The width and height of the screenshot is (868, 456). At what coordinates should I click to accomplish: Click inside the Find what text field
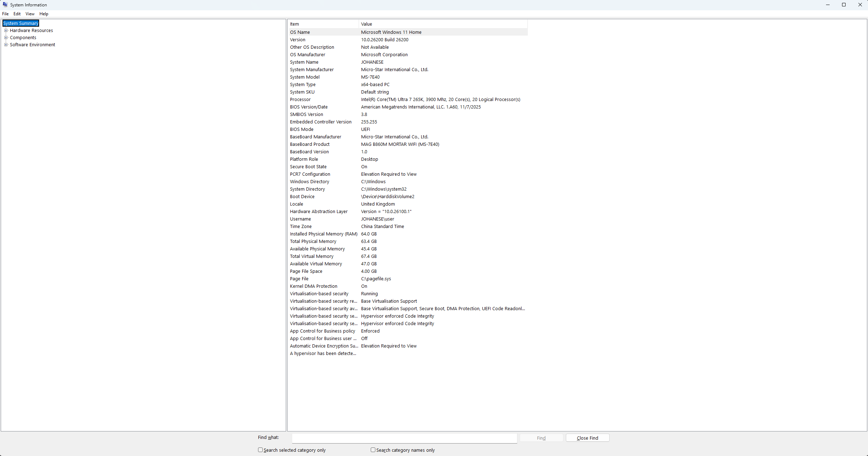[404, 438]
